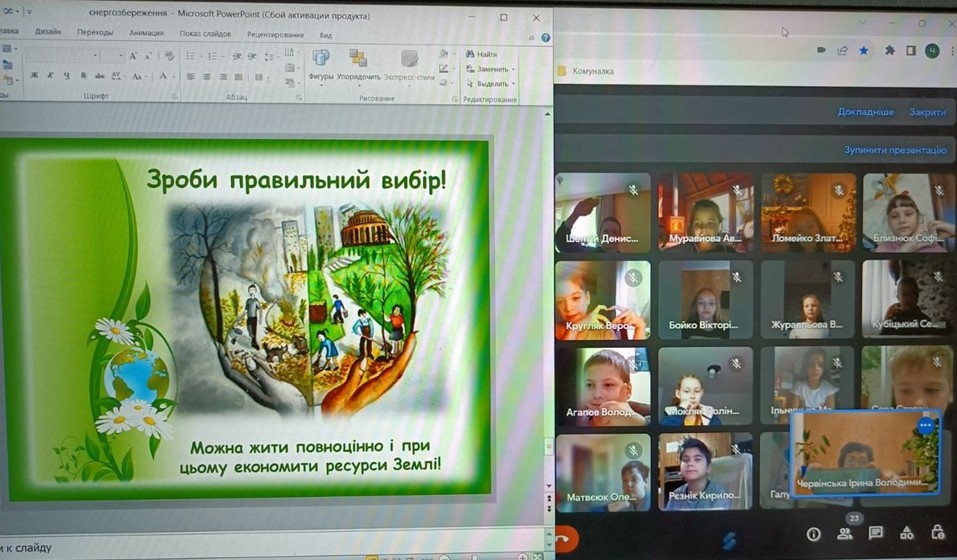
Task: Click the numbered list icon in PowerPoint
Action: coord(214,56)
